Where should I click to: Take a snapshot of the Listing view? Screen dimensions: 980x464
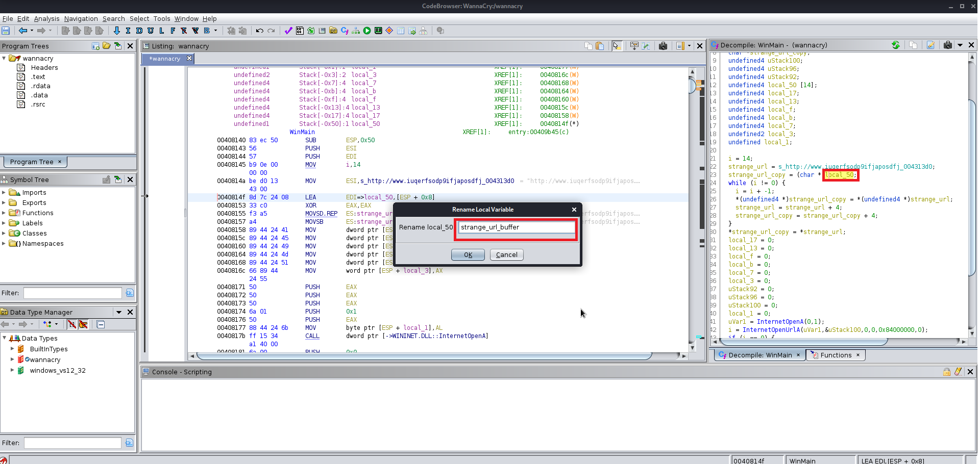pyautogui.click(x=663, y=46)
